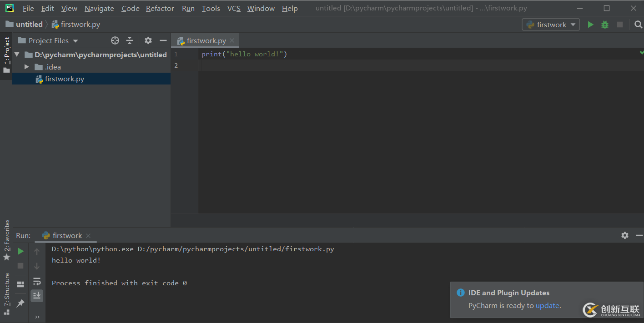Open Search Everywhere magnifier icon
This screenshot has width=644, height=323.
click(638, 25)
